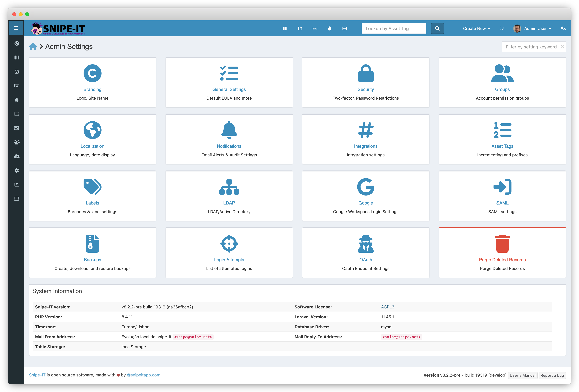The height and width of the screenshot is (392, 579).
Task: Open the Assets barcode icon in the sidebar
Action: pyautogui.click(x=17, y=58)
